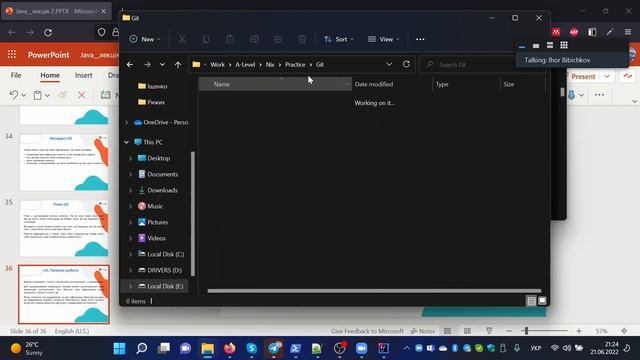Open recent locations dropdown in Explorer
The image size is (640, 360).
[x=162, y=64]
